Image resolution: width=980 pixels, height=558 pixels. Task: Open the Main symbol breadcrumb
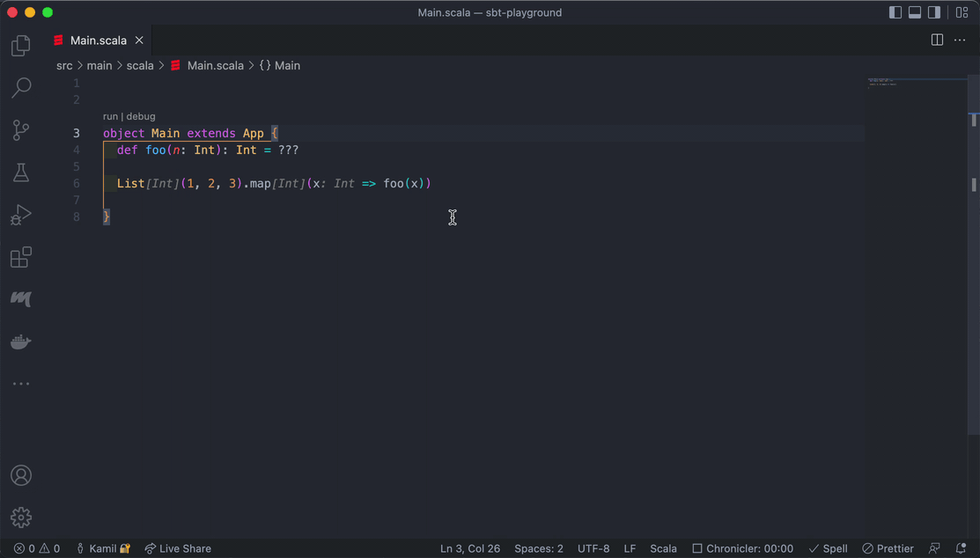tap(286, 65)
